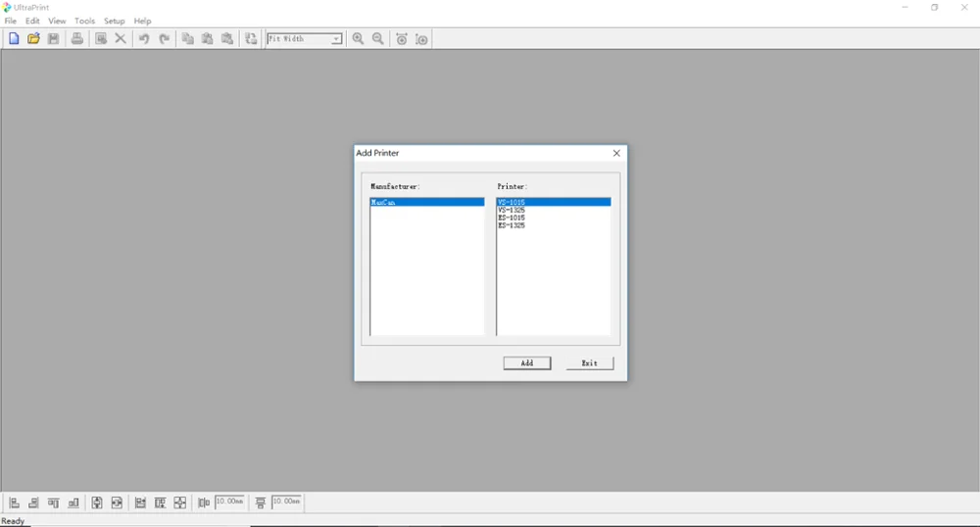
Task: Click the vertical spacing icon
Action: pyautogui.click(x=261, y=503)
